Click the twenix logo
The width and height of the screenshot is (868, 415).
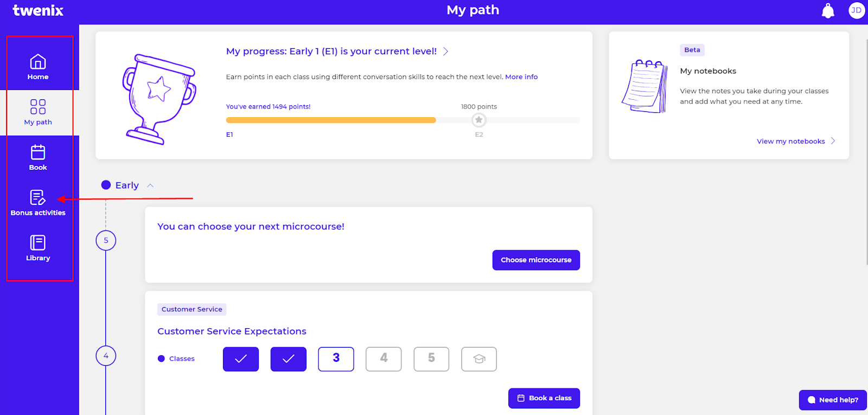coord(37,10)
